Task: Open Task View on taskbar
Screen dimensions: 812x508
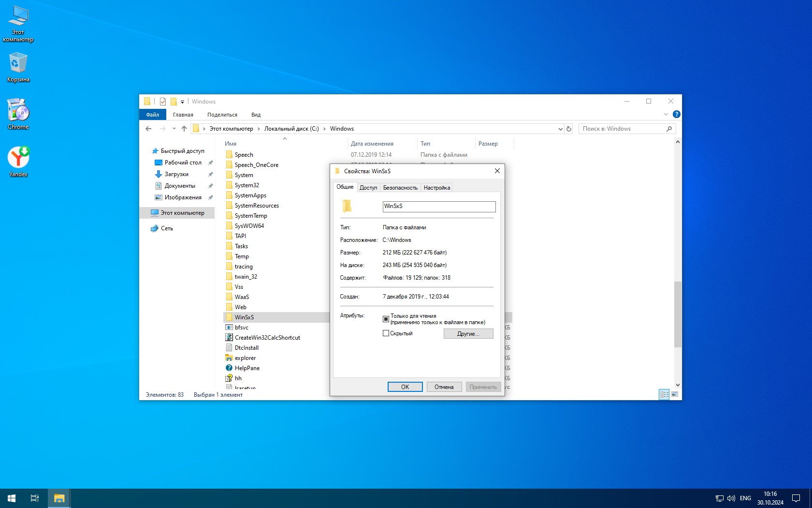Action: click(x=35, y=498)
